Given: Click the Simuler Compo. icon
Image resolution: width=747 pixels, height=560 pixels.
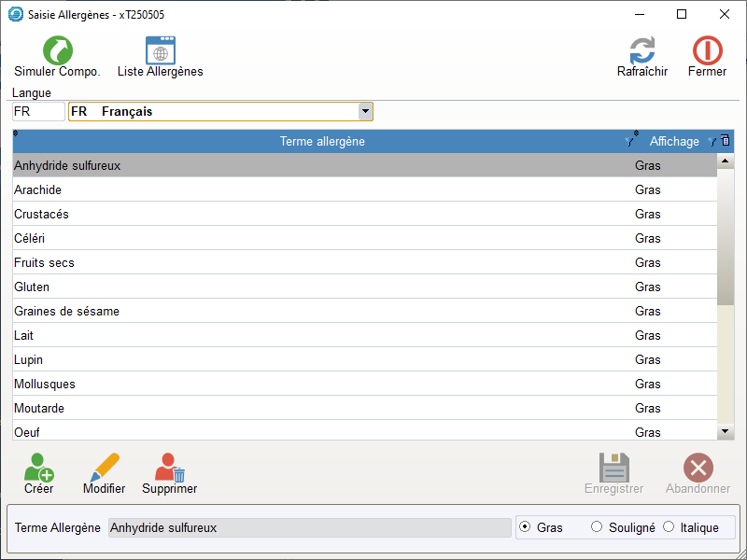Looking at the screenshot, I should (57, 51).
